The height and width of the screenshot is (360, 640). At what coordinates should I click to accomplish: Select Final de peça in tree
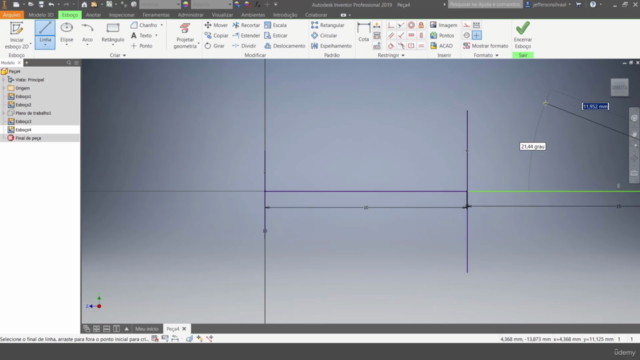[x=24, y=138]
